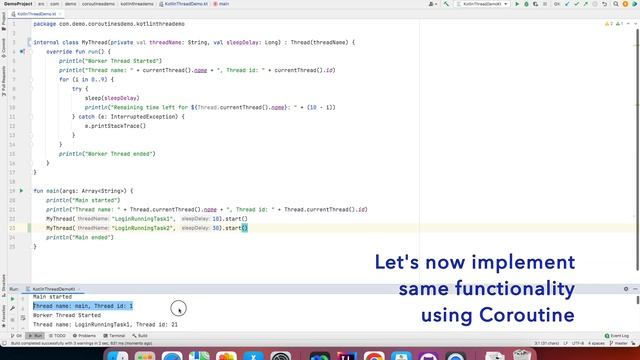The height and width of the screenshot is (360, 640).
Task: Toggle the Commit tool window stripe button
Action: [4, 48]
